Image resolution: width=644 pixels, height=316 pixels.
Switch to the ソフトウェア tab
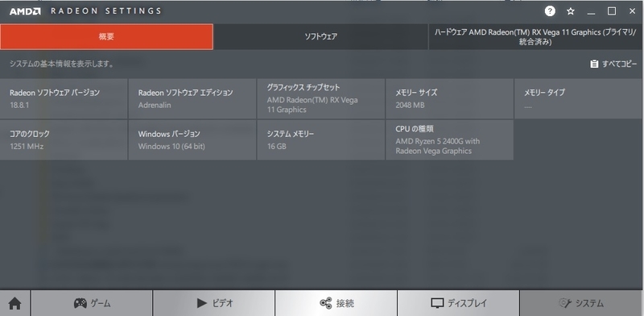(x=320, y=36)
